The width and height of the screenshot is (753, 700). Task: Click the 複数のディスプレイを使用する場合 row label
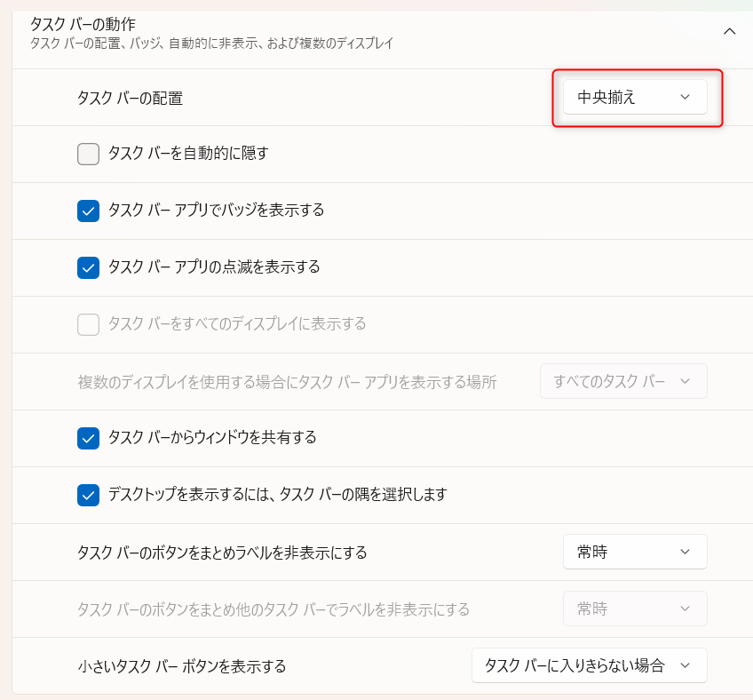[287, 382]
